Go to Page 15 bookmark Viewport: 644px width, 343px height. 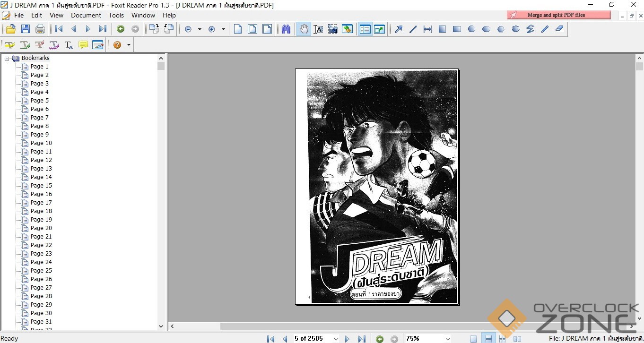(41, 186)
